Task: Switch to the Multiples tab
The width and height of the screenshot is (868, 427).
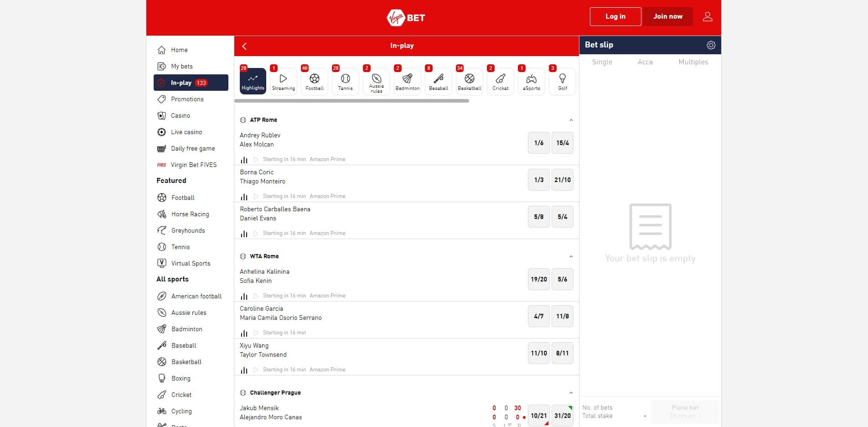Action: tap(693, 62)
